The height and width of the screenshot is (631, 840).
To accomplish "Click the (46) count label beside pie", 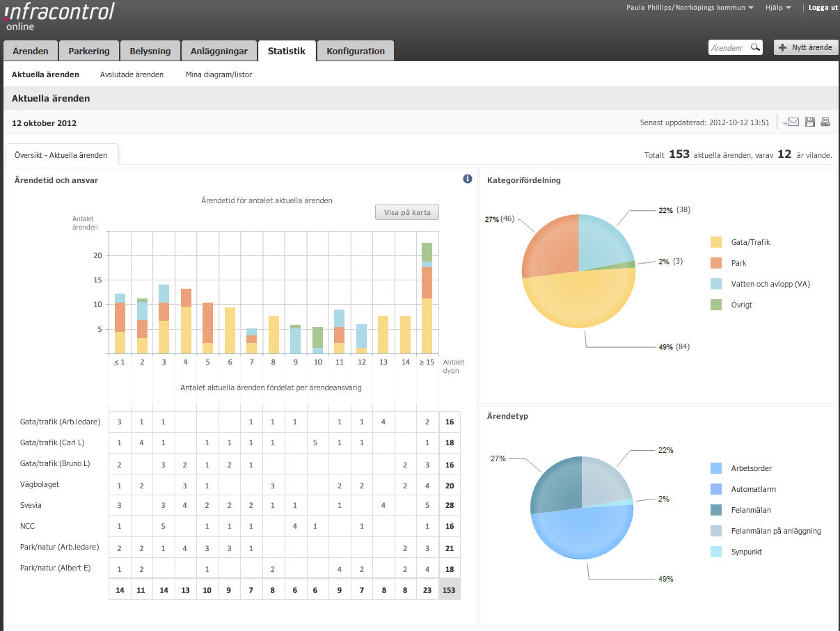I will click(x=507, y=219).
